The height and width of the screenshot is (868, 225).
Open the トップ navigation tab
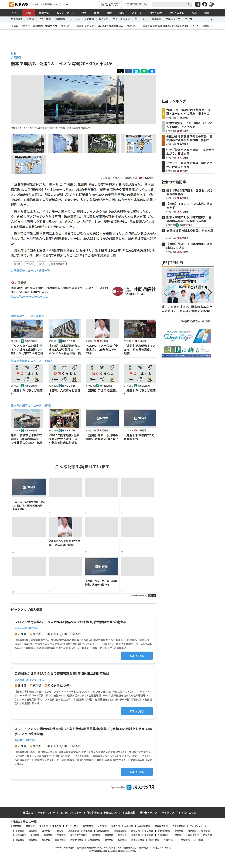15,13
